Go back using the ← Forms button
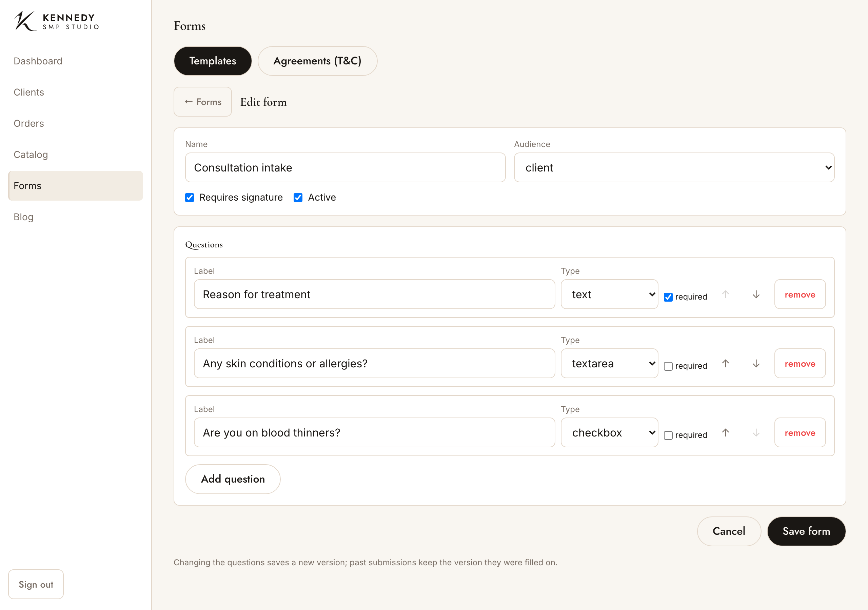Image resolution: width=868 pixels, height=610 pixels. tap(203, 102)
